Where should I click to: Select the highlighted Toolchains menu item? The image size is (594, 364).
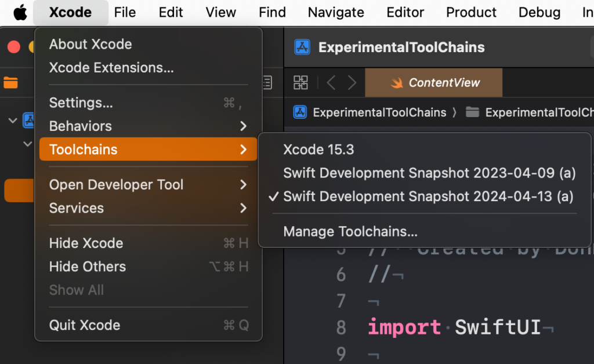click(x=148, y=150)
